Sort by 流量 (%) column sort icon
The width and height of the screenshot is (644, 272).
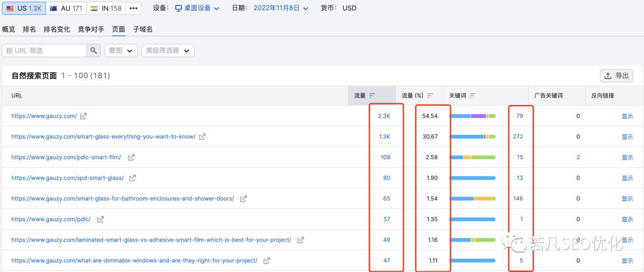click(430, 95)
